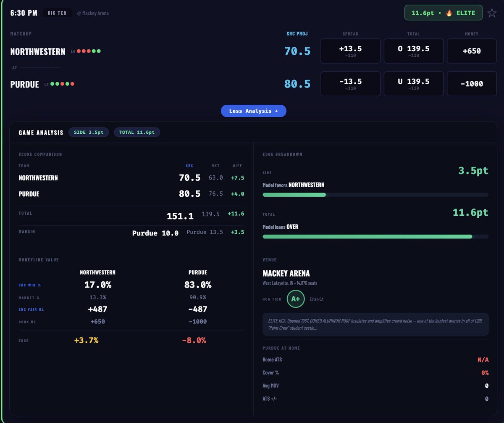Click Northwestern SRC win 17.0%
This screenshot has width=504, height=423.
[x=98, y=285]
